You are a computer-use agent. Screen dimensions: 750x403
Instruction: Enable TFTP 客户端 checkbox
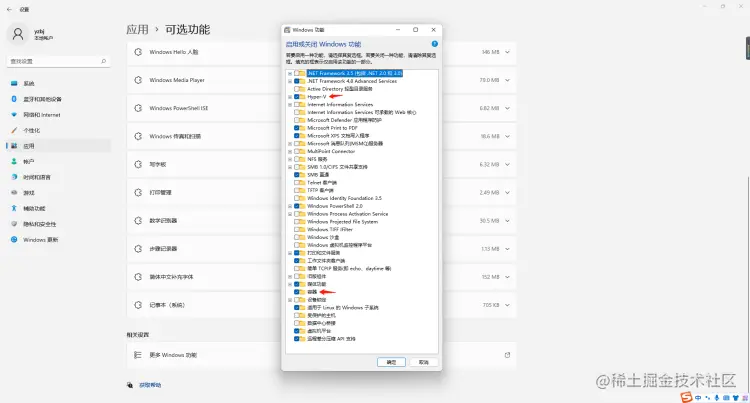(x=297, y=190)
